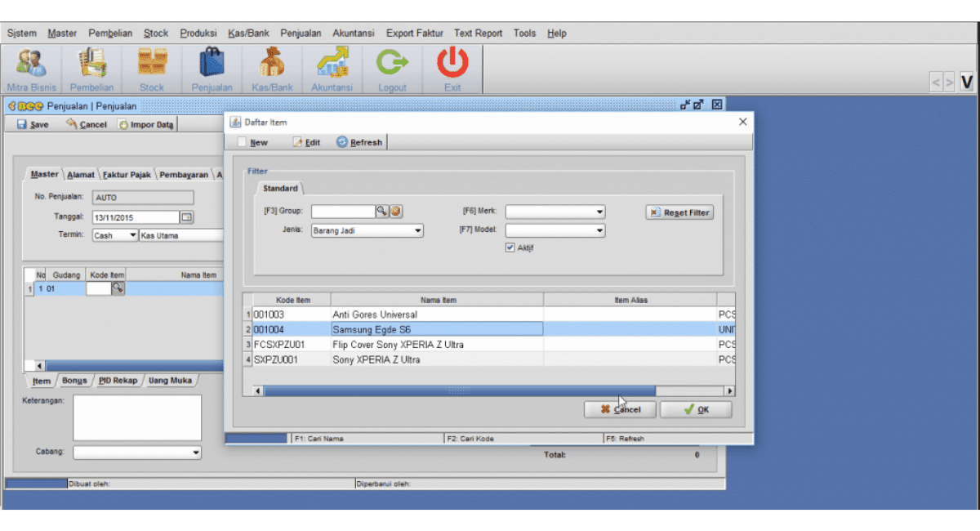Switch to the Faktur Pajak tab
Screen dimensions: 980x531
tap(127, 175)
